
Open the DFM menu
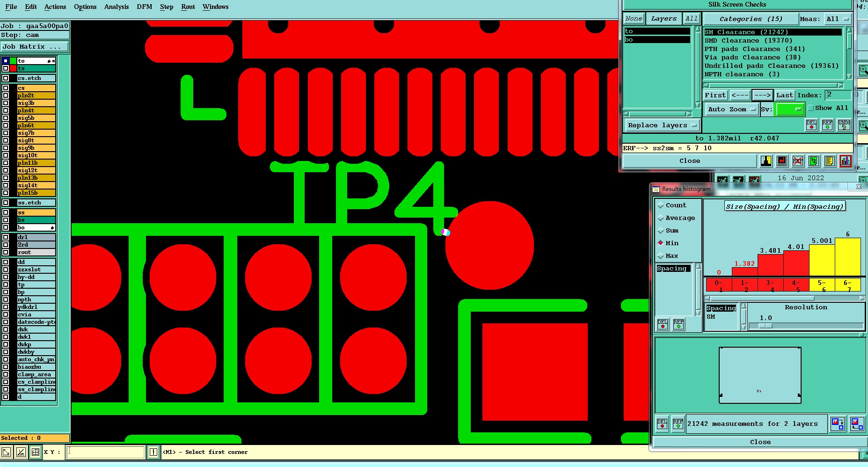145,7
